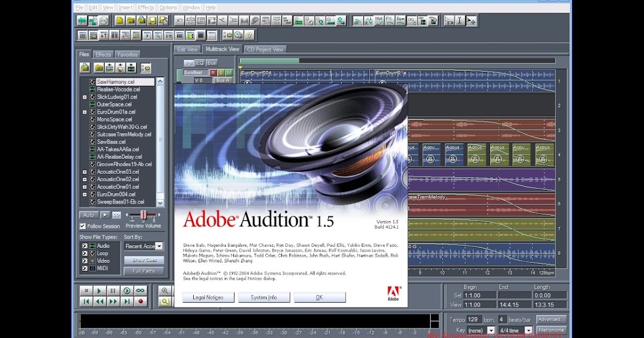
Task: Click the Show Cues button
Action: coord(144,260)
